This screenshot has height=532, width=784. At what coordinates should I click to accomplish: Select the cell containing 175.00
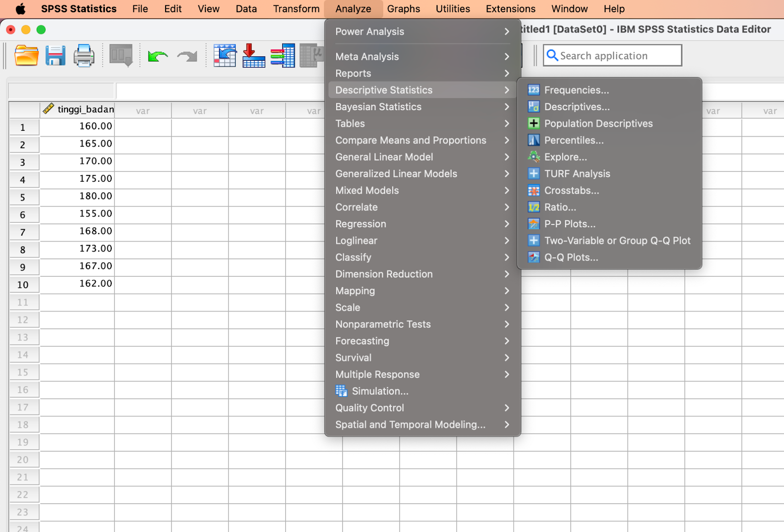[77, 179]
